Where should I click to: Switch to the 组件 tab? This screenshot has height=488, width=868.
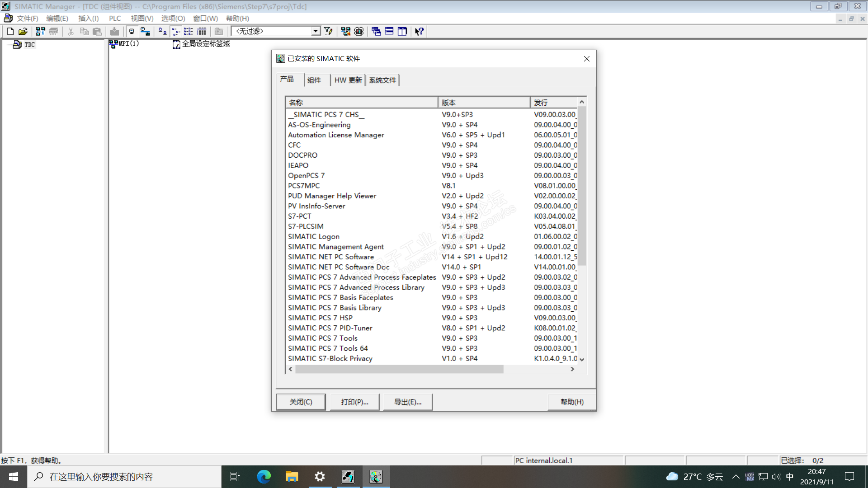point(314,80)
